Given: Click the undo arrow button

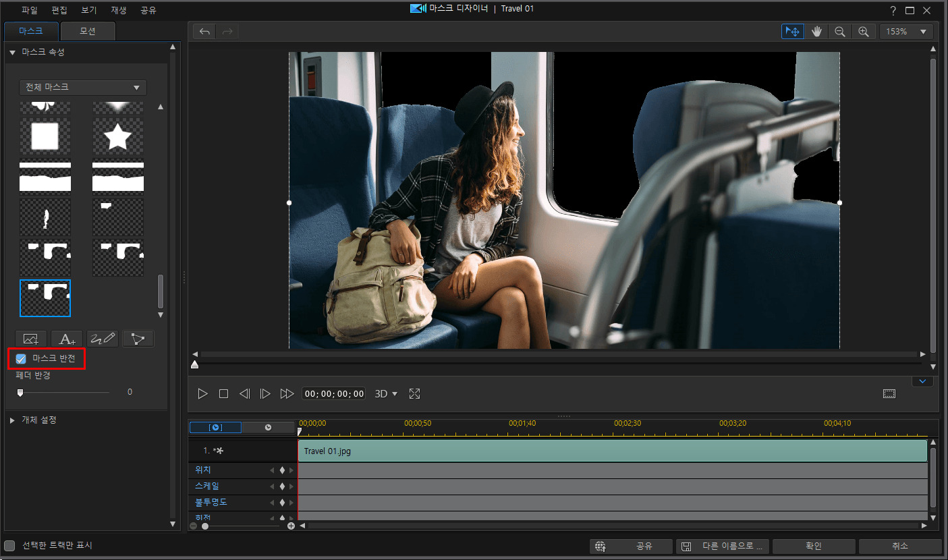Looking at the screenshot, I should pyautogui.click(x=204, y=32).
